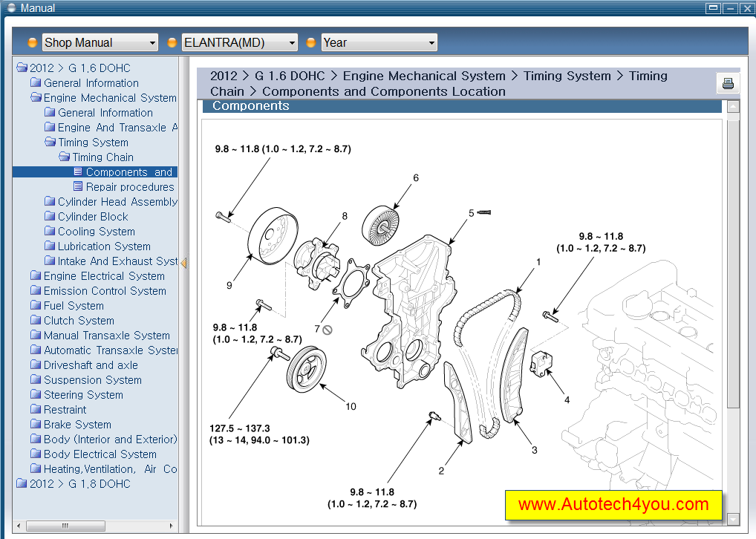The image size is (756, 539).
Task: Click the horizontal scrollbar left arrow
Action: [x=17, y=526]
